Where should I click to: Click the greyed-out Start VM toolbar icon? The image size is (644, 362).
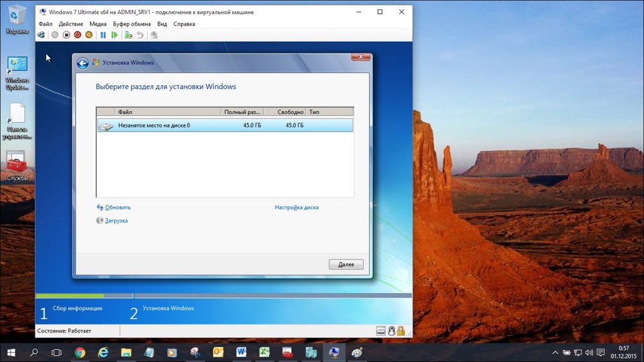click(x=55, y=36)
